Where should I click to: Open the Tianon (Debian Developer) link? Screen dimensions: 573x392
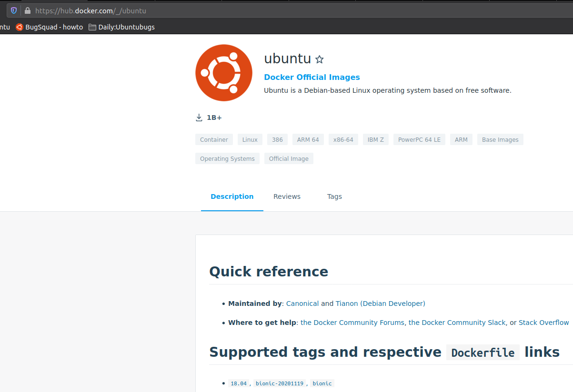point(380,304)
